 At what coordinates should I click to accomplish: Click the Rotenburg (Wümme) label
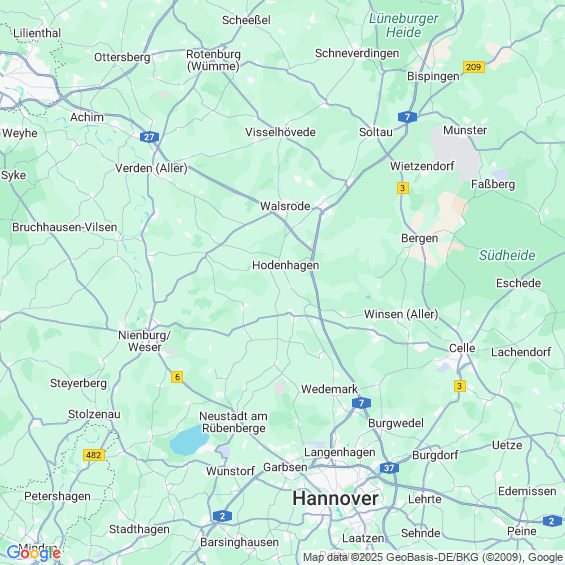point(213,60)
